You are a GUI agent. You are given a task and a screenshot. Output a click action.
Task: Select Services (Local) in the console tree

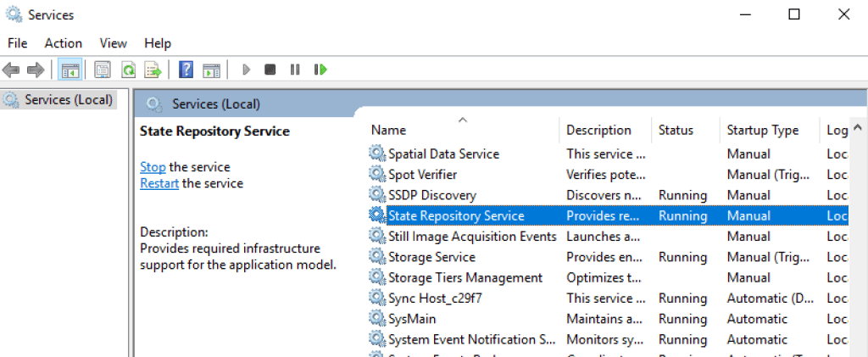click(x=68, y=100)
